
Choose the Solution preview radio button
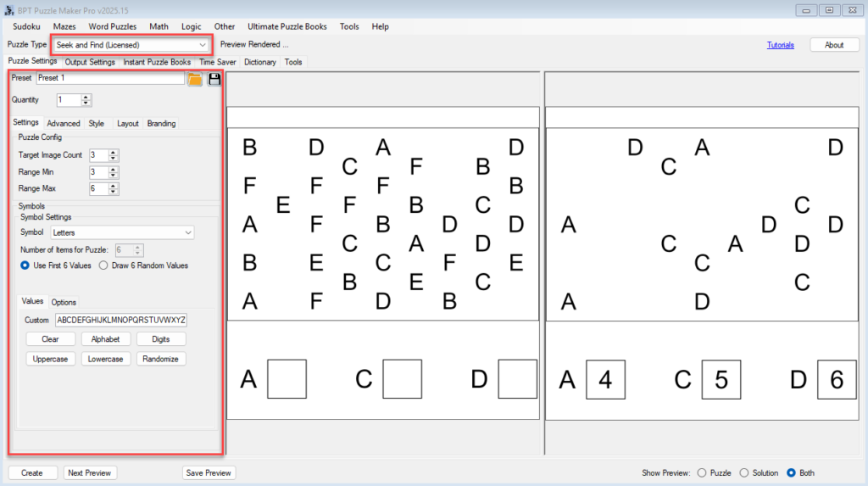pyautogui.click(x=744, y=473)
